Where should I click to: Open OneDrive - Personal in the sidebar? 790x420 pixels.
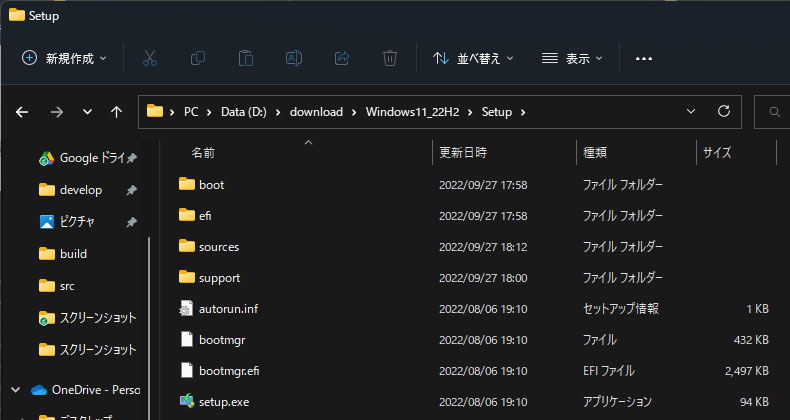(86, 390)
